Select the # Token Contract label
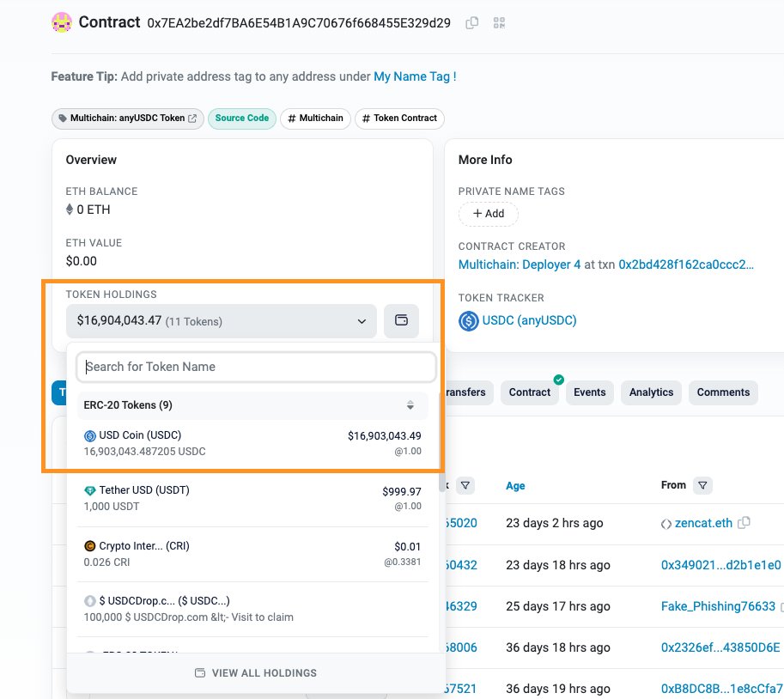Screen dimensions: 784x699 (x=399, y=119)
